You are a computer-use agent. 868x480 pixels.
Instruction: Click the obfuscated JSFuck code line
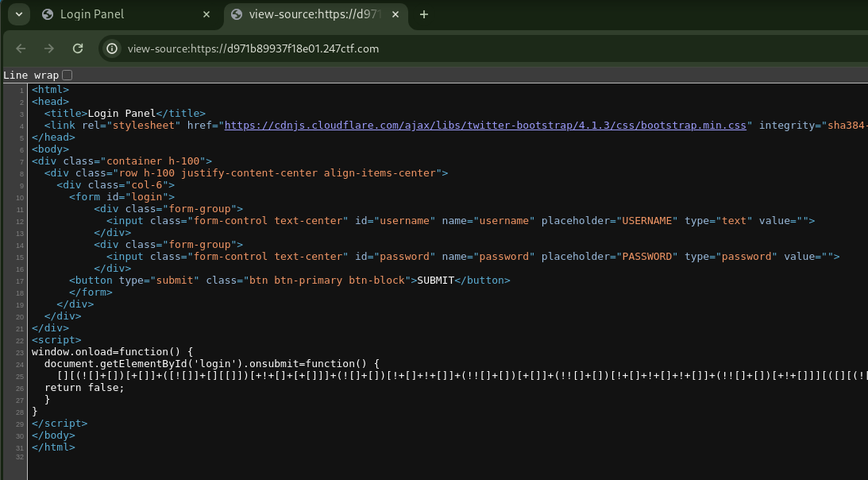[x=462, y=376]
